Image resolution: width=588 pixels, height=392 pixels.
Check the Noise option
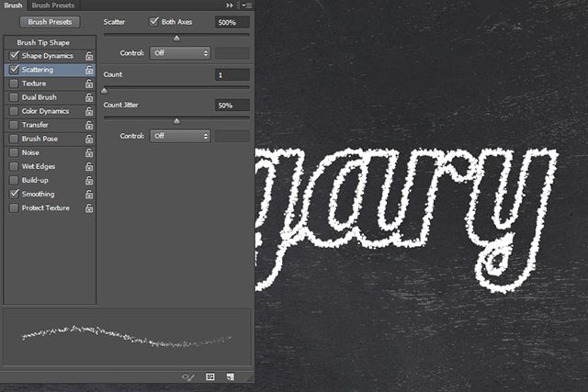(14, 152)
